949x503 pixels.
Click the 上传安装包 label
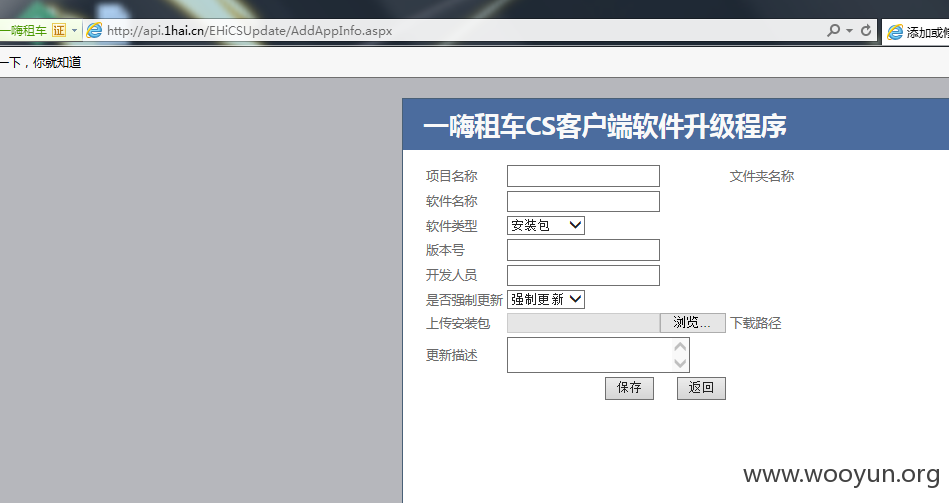click(458, 323)
